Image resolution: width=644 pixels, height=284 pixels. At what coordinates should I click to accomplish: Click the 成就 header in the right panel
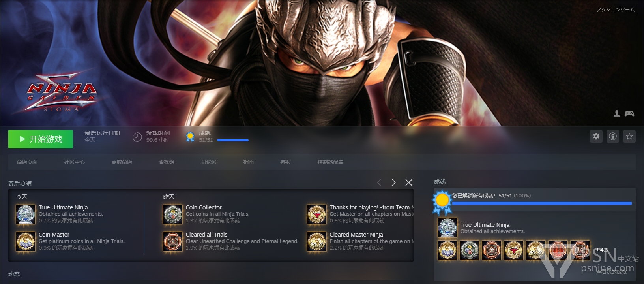tap(440, 182)
